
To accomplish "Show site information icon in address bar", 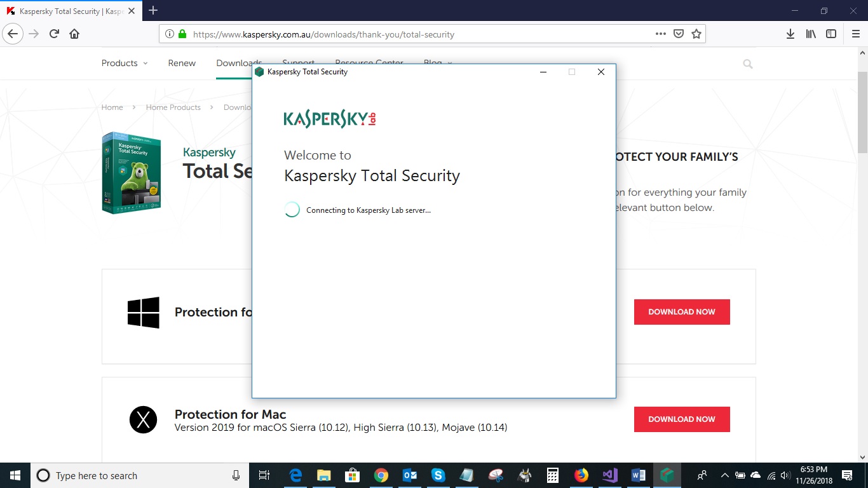I will (170, 34).
